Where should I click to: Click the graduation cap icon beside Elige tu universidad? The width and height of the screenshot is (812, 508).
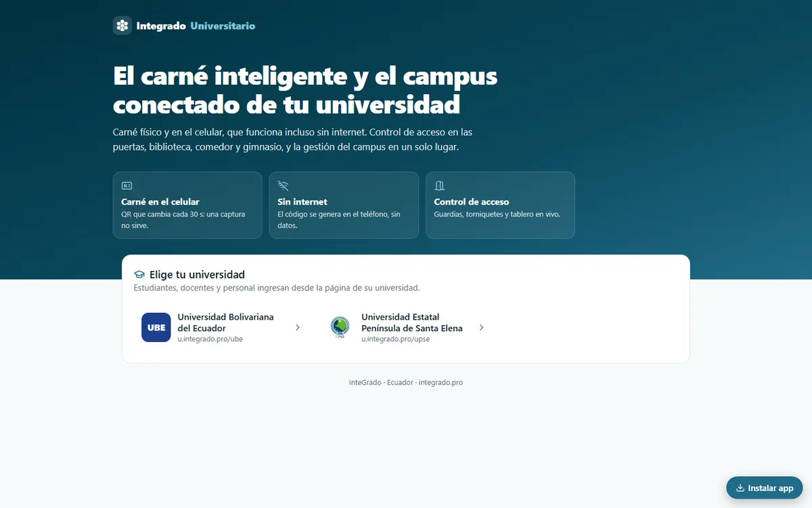pyautogui.click(x=139, y=275)
